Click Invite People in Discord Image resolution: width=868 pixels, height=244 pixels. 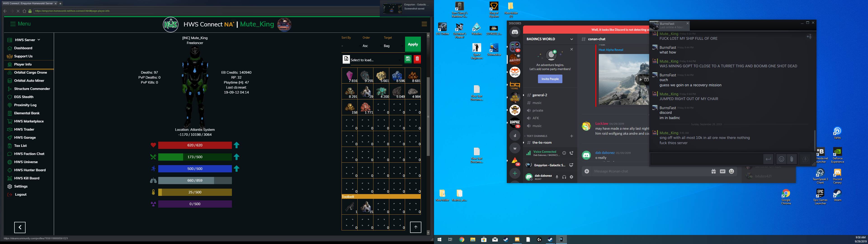pos(550,79)
